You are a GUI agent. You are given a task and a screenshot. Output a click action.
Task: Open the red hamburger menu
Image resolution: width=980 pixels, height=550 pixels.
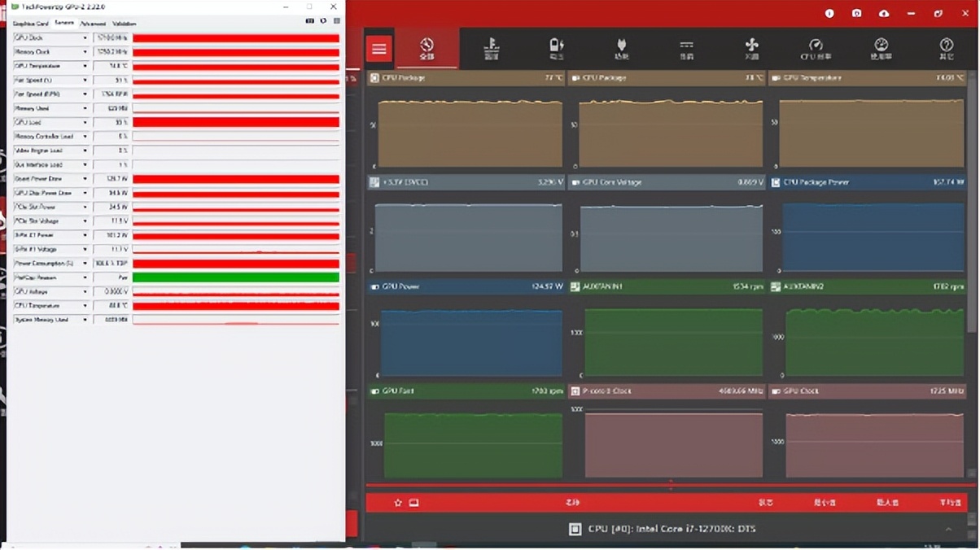pyautogui.click(x=378, y=49)
